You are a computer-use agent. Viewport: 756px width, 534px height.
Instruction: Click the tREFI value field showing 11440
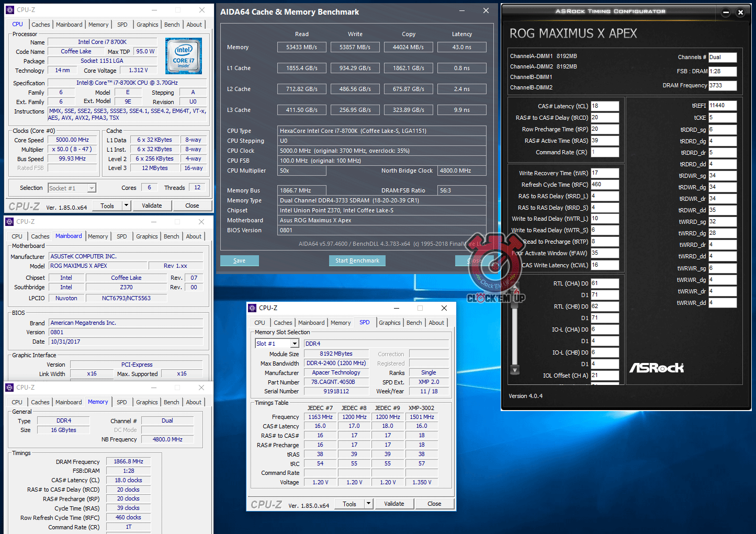[x=722, y=105]
